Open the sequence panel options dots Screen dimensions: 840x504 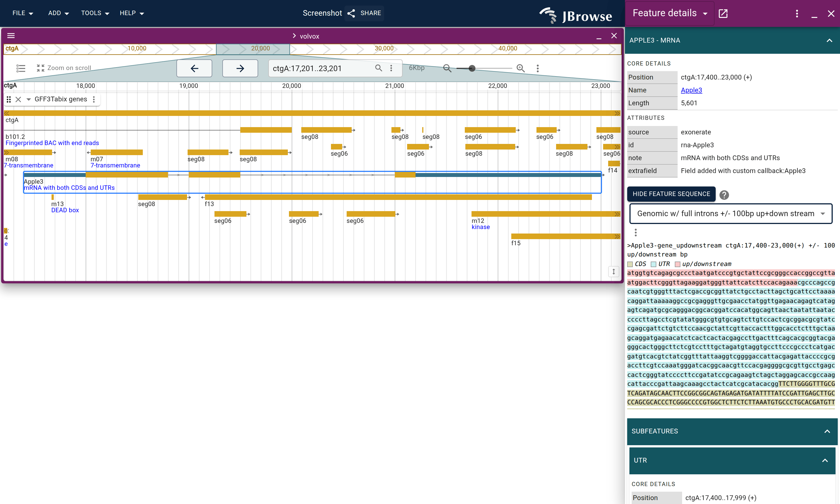click(x=635, y=232)
